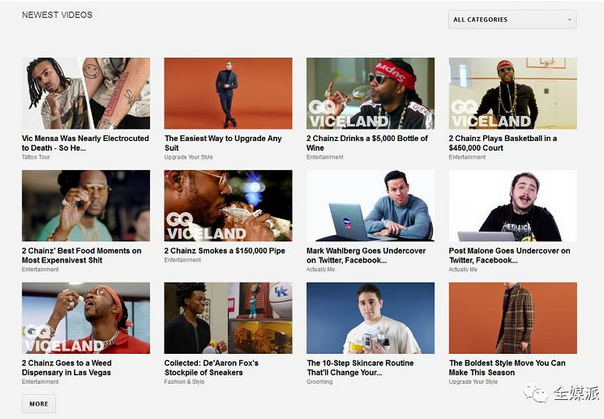Viewport: 604px width, 419px height.
Task: Click title '2 Chainz Goes to a Weed Dispensary'
Action: tap(67, 368)
